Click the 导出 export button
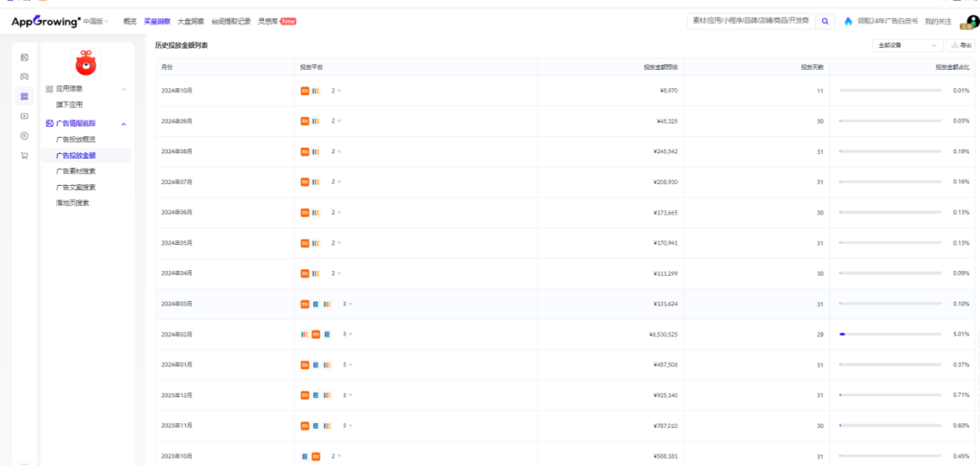Screen dimensions: 980x466 [x=960, y=45]
